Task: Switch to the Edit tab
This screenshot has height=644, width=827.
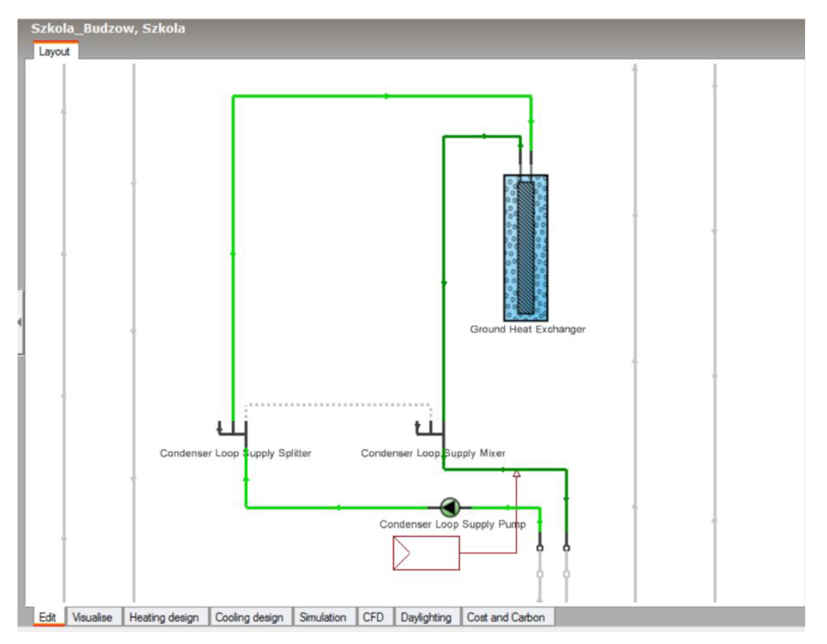Action: [48, 617]
